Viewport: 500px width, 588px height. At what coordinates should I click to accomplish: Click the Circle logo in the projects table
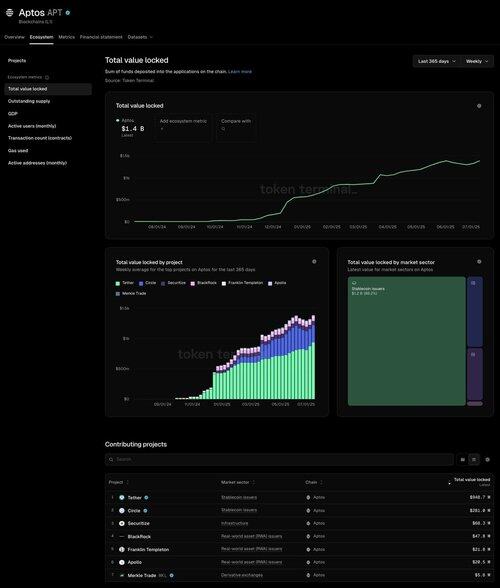(x=122, y=510)
